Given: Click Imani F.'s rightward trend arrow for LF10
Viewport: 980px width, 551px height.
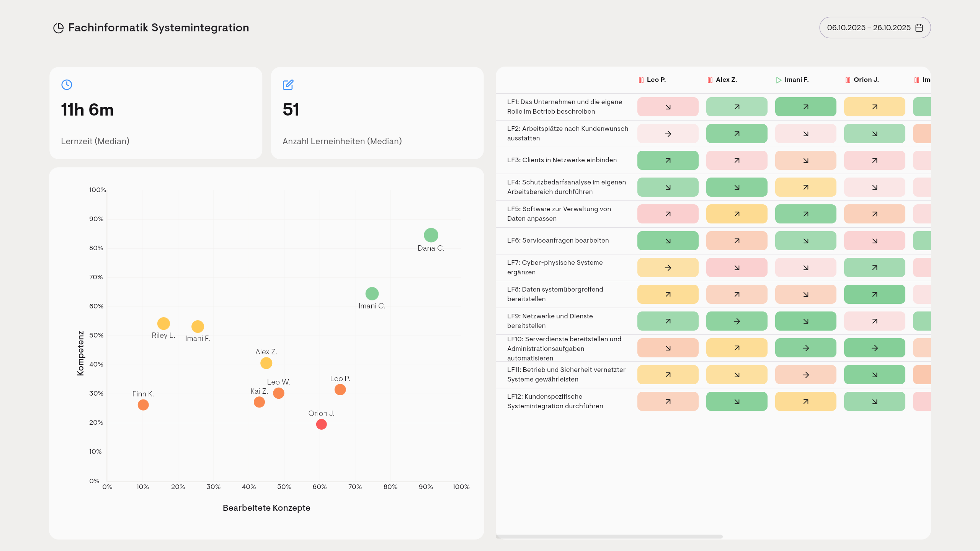Looking at the screenshot, I should pyautogui.click(x=805, y=348).
